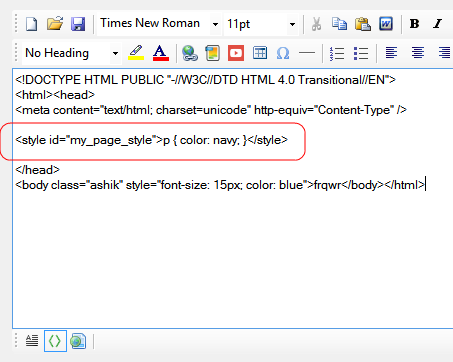Toggle Bold formatting
This screenshot has height=362, width=453.
tap(414, 24)
